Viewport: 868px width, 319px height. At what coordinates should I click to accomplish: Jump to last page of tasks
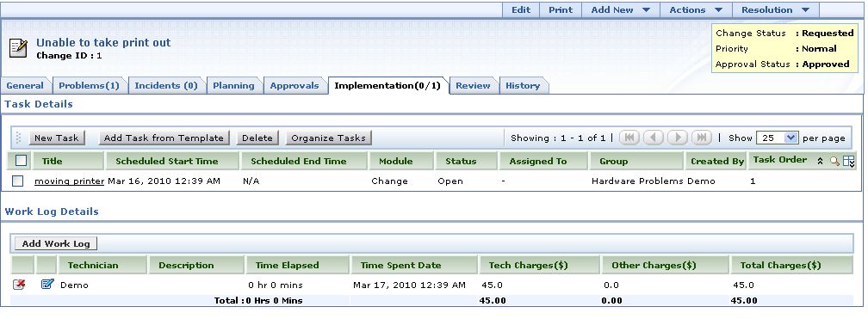click(701, 138)
